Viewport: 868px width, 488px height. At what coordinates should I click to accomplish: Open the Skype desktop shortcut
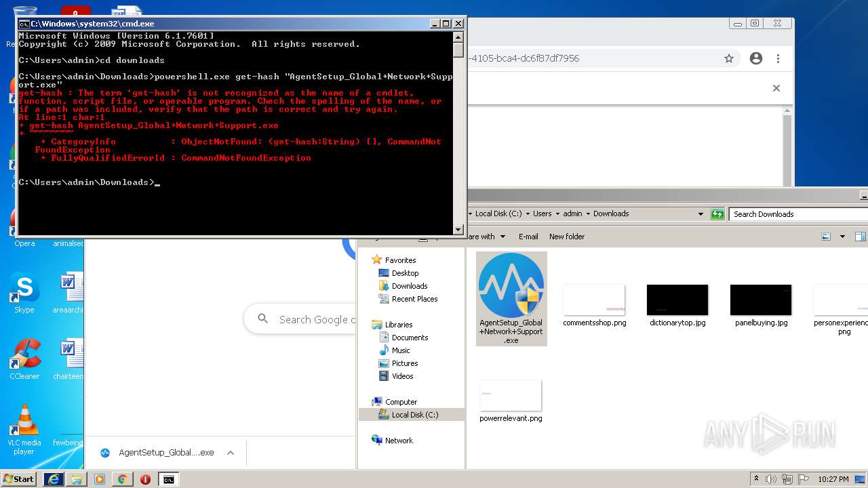tap(24, 293)
